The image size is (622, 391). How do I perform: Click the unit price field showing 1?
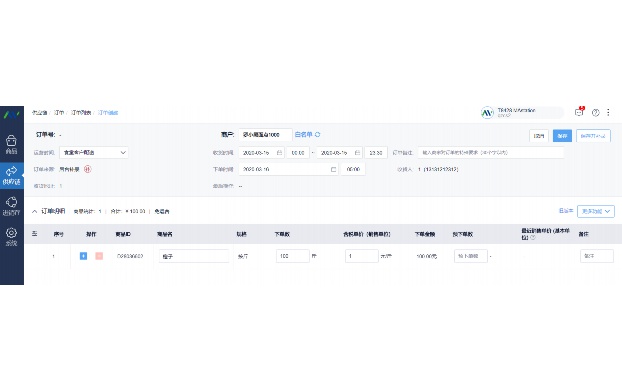click(x=361, y=256)
